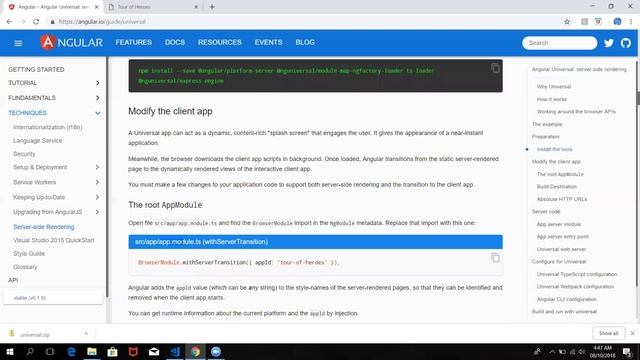Click the page vertical scrollbar thumb
The image size is (640, 360).
pyautogui.click(x=638, y=98)
